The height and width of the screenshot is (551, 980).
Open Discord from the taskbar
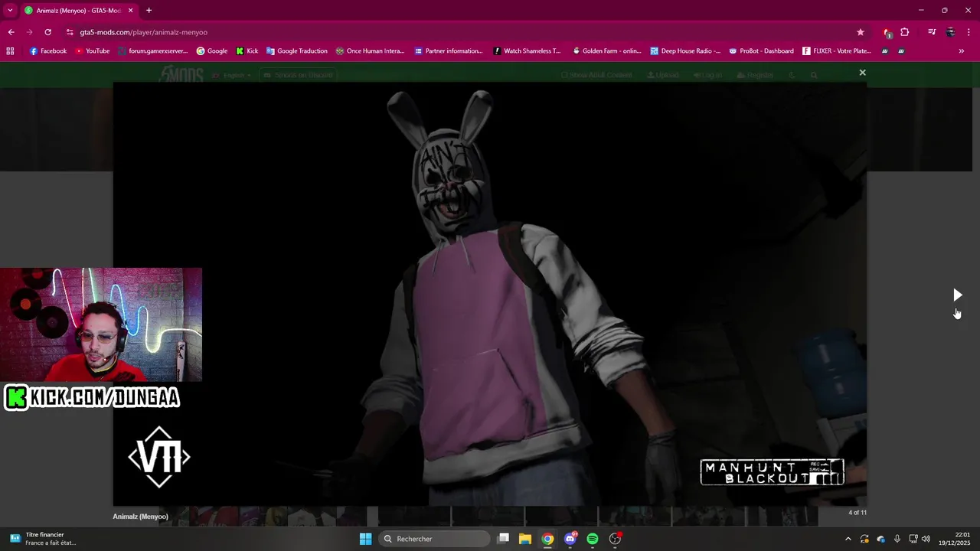click(x=570, y=539)
